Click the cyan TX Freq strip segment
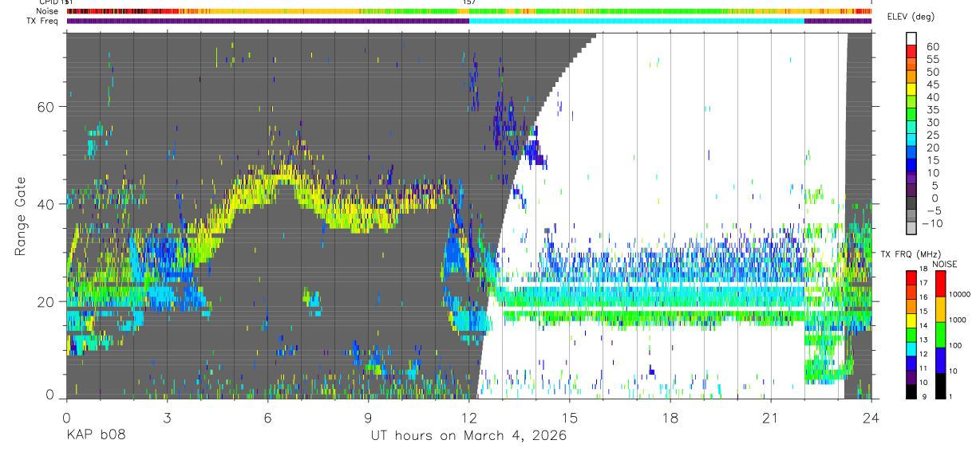This screenshot has height=452, width=980. point(637,21)
